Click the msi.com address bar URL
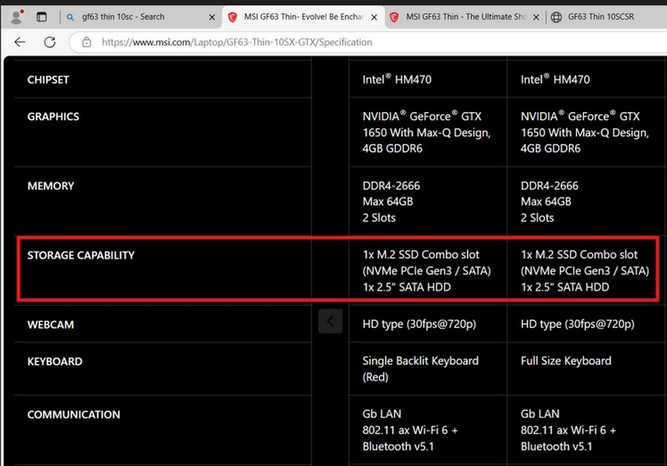 [237, 42]
